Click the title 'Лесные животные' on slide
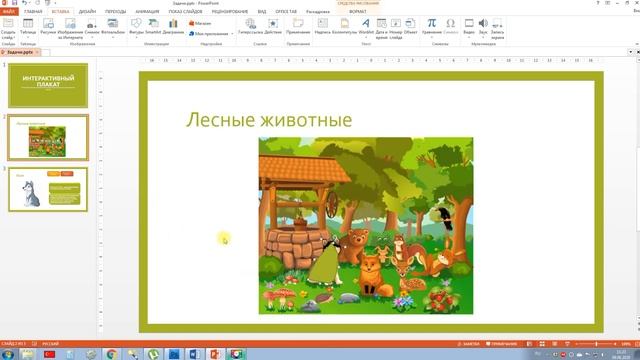 tap(269, 120)
